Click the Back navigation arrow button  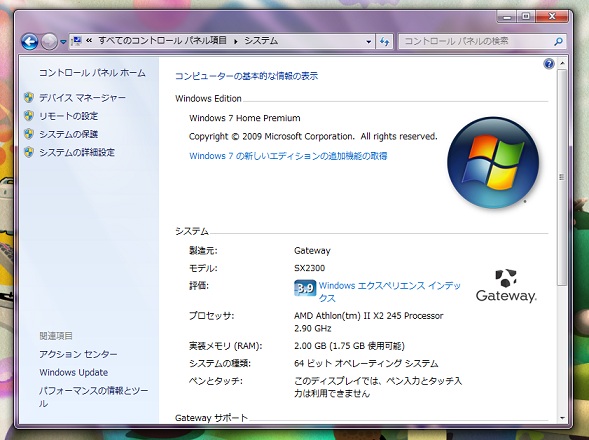click(30, 41)
